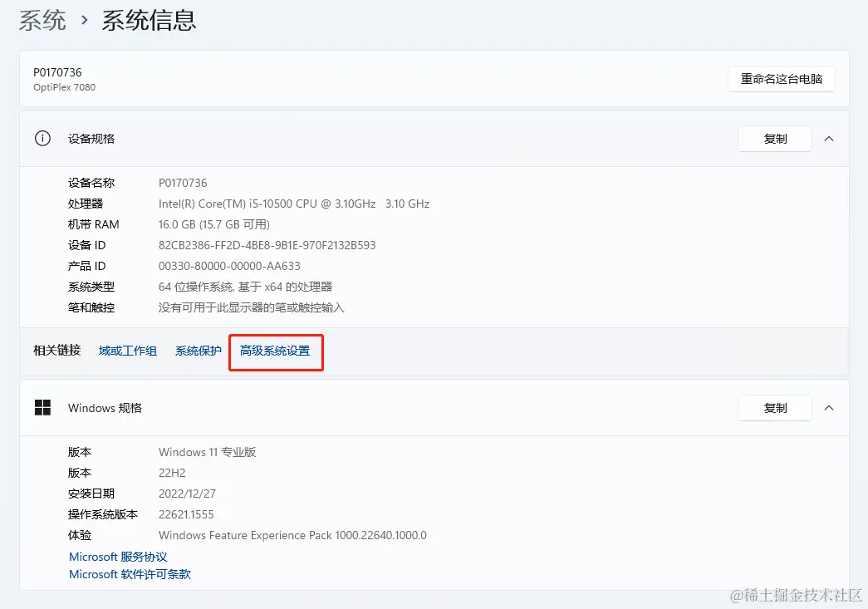Go back to 系统 breadcrumb
The image size is (868, 609).
pos(42,21)
